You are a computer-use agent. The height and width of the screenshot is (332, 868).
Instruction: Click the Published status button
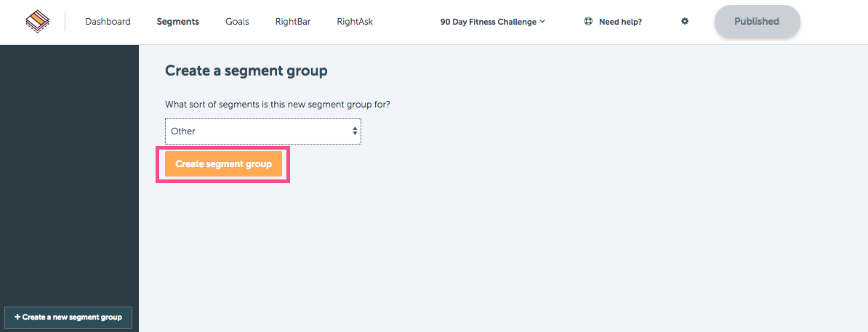757,22
